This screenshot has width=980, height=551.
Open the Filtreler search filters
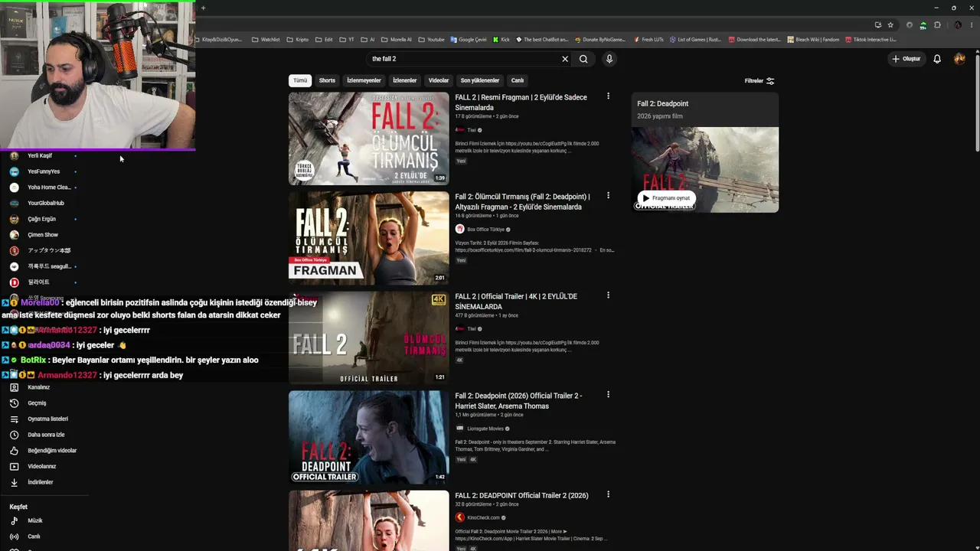tap(759, 80)
